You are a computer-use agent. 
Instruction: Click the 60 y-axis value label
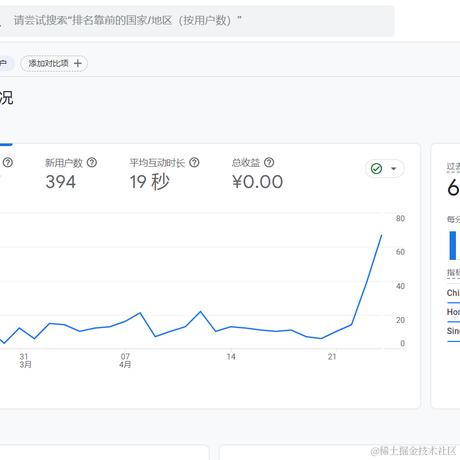point(400,252)
